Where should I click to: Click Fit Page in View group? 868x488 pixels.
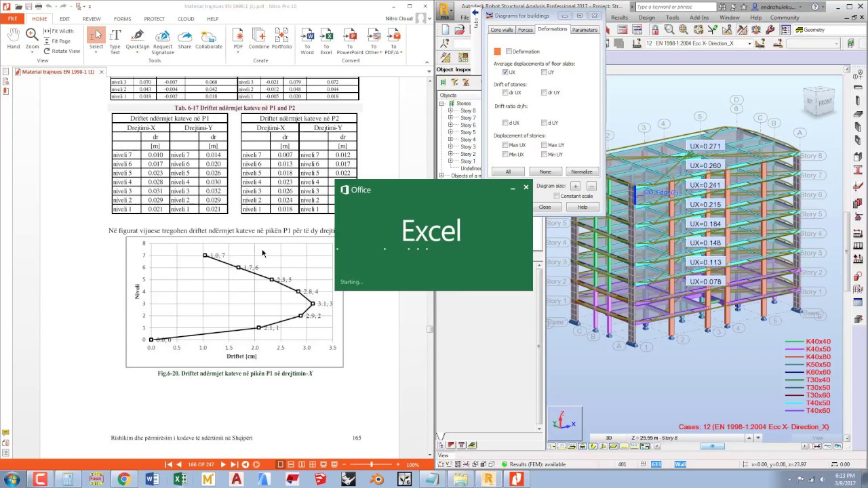57,41
